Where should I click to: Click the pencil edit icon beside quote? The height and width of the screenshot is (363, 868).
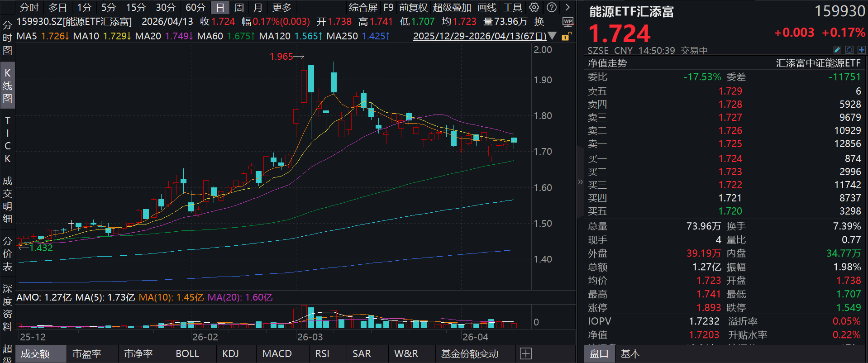click(x=837, y=50)
